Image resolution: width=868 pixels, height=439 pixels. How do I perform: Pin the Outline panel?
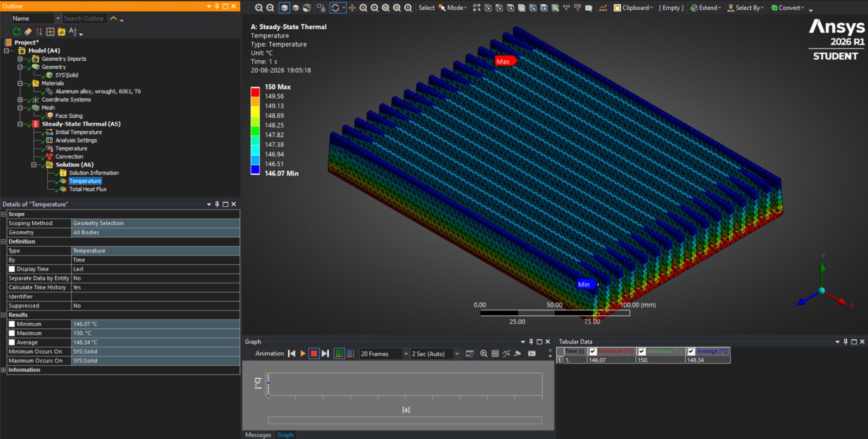(217, 6)
